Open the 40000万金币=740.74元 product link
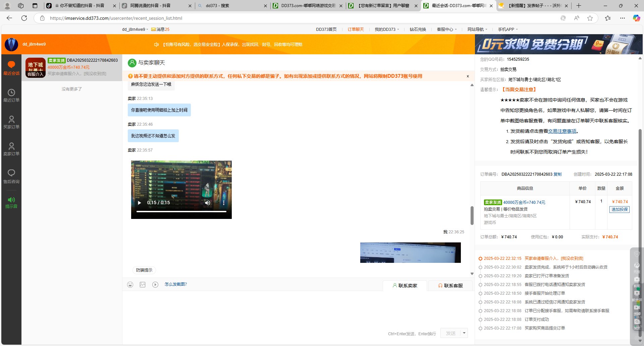Screen dimensions: 644x346 click(x=524, y=203)
